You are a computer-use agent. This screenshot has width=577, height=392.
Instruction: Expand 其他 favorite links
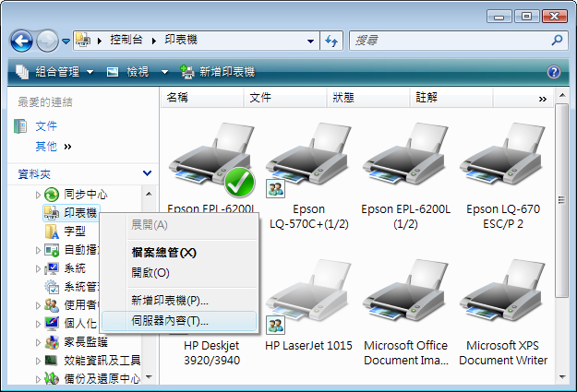pos(54,147)
